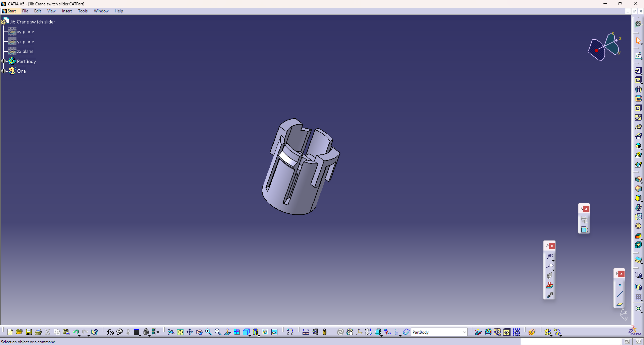Set the Normal View orientation

pos(227,332)
